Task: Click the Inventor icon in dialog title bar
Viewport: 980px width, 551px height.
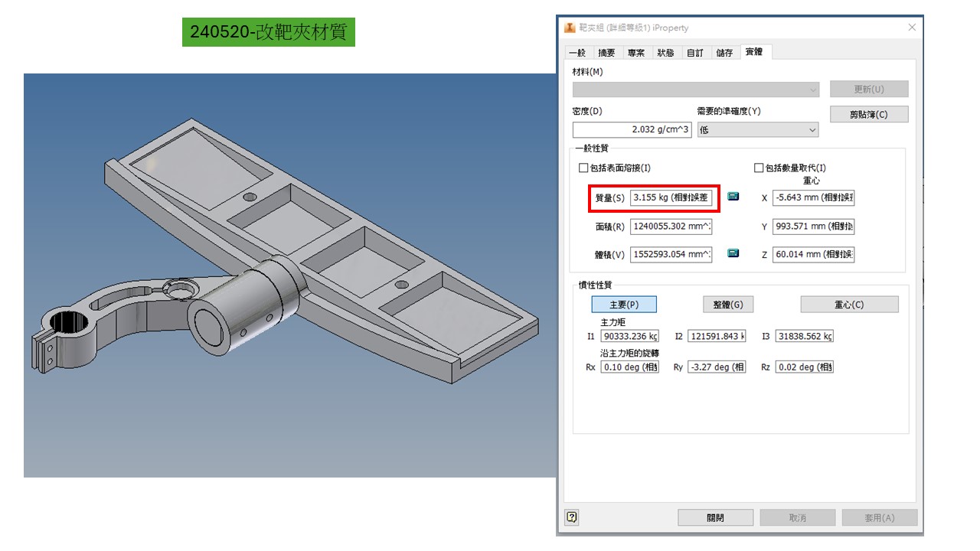Action: 570,28
